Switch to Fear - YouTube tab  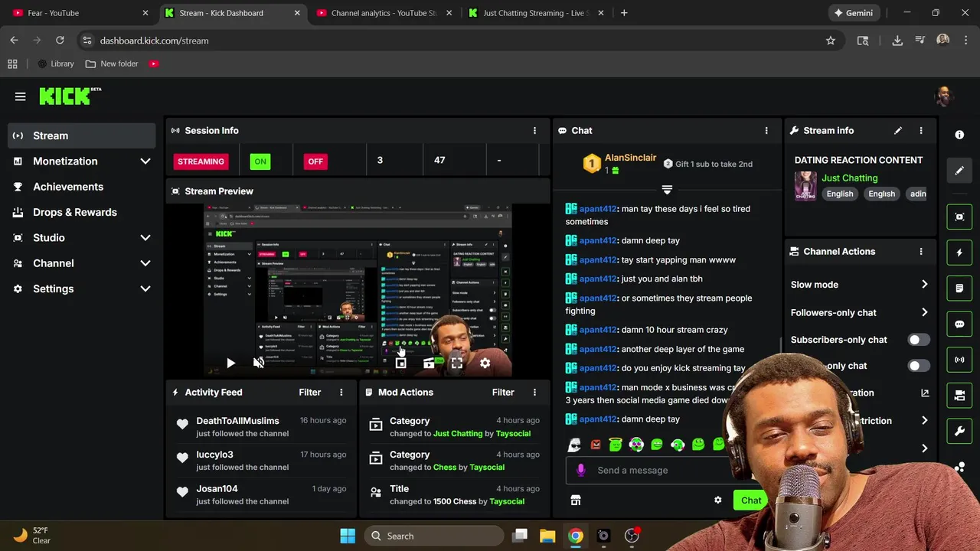click(x=80, y=13)
